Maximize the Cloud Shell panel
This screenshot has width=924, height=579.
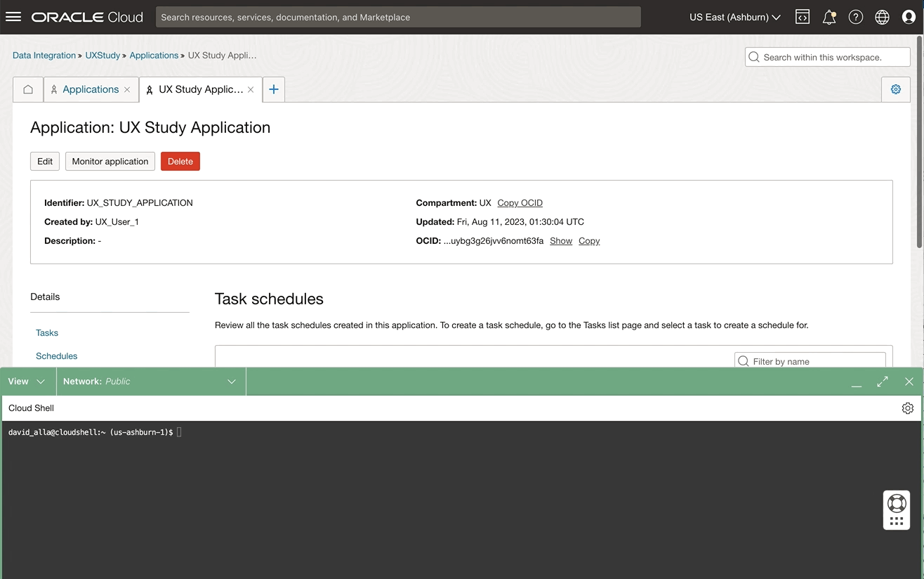pyautogui.click(x=883, y=382)
